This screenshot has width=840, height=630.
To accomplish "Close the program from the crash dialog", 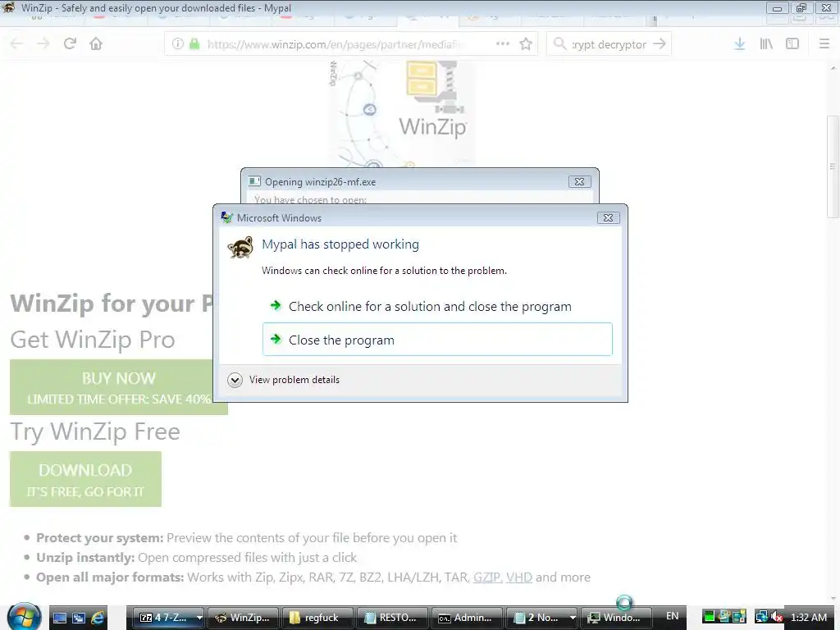I will pos(437,340).
